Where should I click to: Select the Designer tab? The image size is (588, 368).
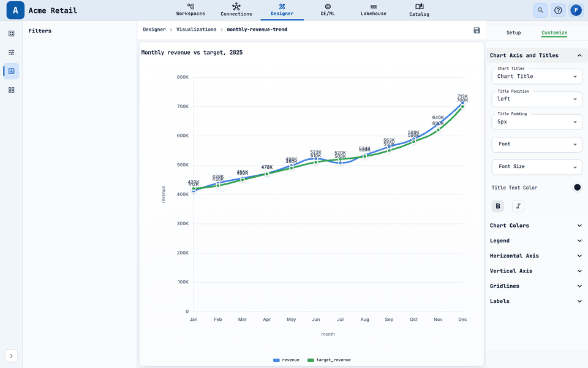[x=282, y=10]
